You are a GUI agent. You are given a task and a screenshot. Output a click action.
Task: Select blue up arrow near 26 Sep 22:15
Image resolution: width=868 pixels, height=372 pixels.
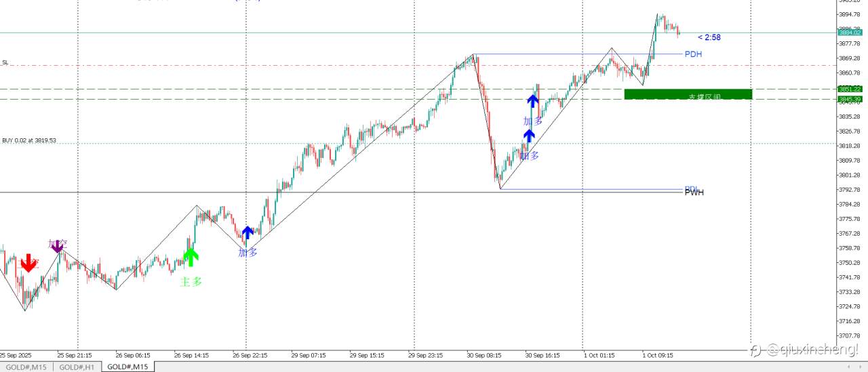pos(248,233)
